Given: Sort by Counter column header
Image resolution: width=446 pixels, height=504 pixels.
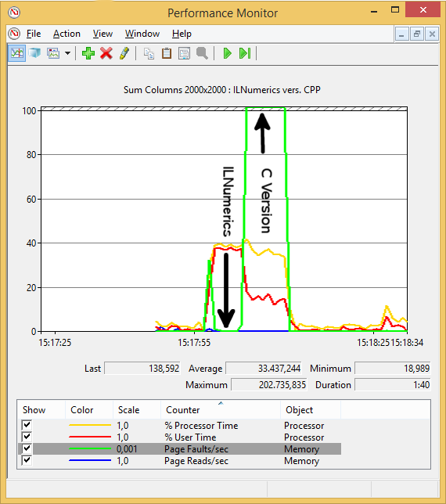Looking at the screenshot, I should coord(221,410).
